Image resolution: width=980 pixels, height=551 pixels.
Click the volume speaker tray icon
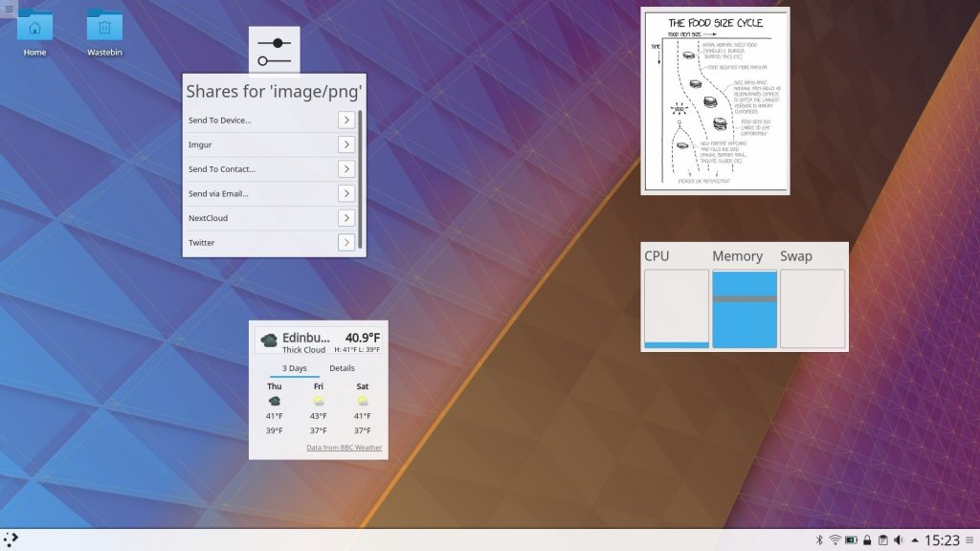(899, 540)
